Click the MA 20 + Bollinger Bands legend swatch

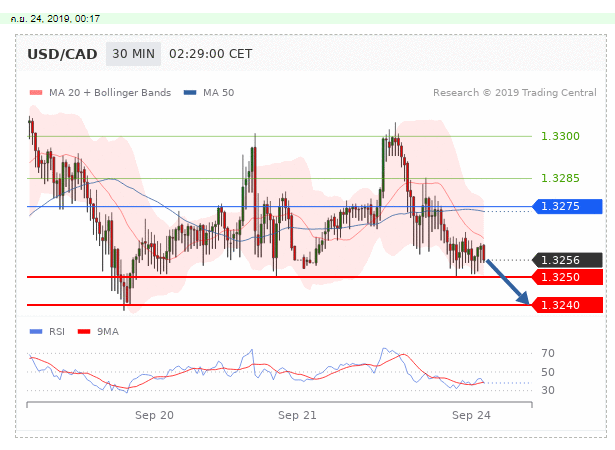point(36,93)
